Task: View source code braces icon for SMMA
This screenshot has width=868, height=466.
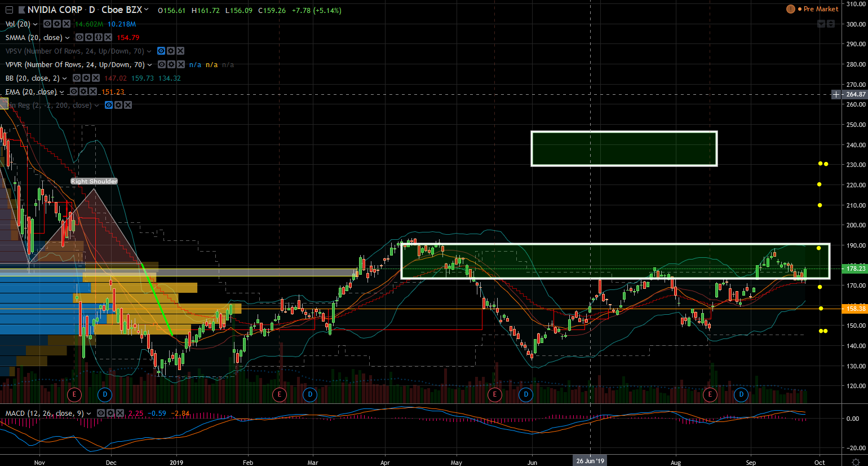Action: point(99,37)
